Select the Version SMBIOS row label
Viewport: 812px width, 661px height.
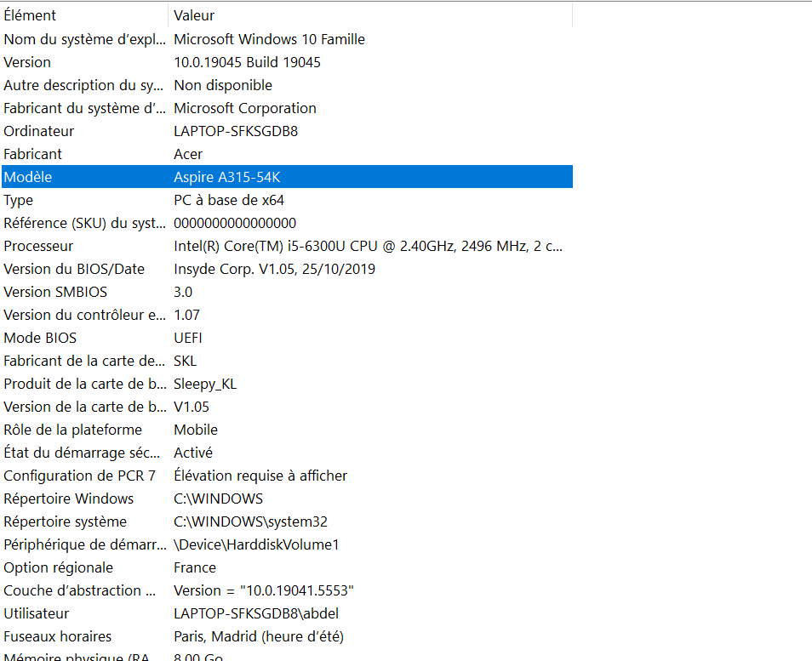(55, 292)
